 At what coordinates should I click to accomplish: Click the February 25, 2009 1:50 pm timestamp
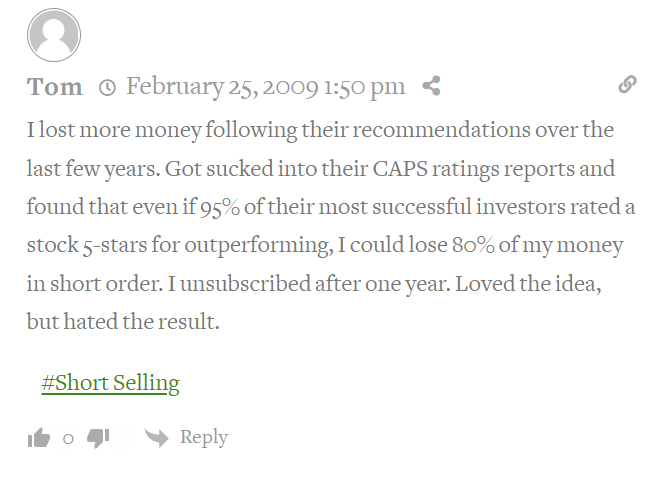[x=266, y=87]
